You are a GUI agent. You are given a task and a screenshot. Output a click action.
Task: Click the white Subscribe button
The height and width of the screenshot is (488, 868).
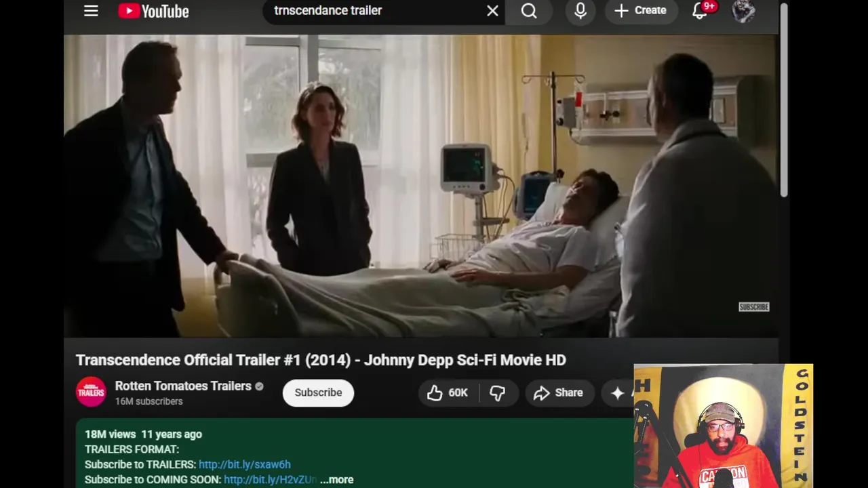(318, 392)
